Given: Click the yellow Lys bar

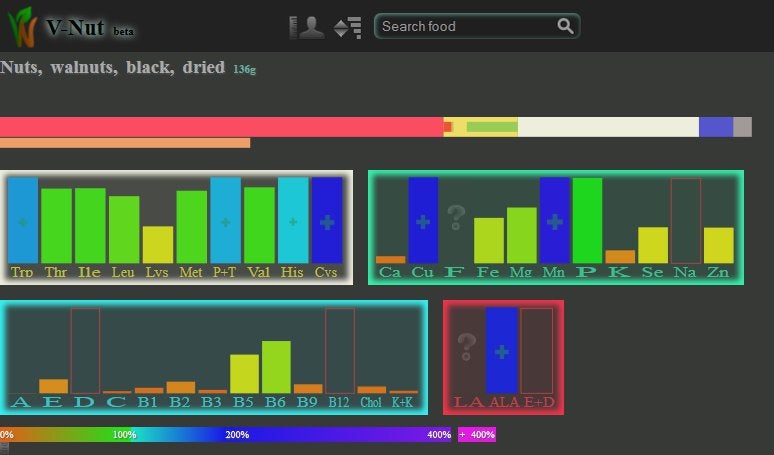Looking at the screenshot, I should [158, 245].
